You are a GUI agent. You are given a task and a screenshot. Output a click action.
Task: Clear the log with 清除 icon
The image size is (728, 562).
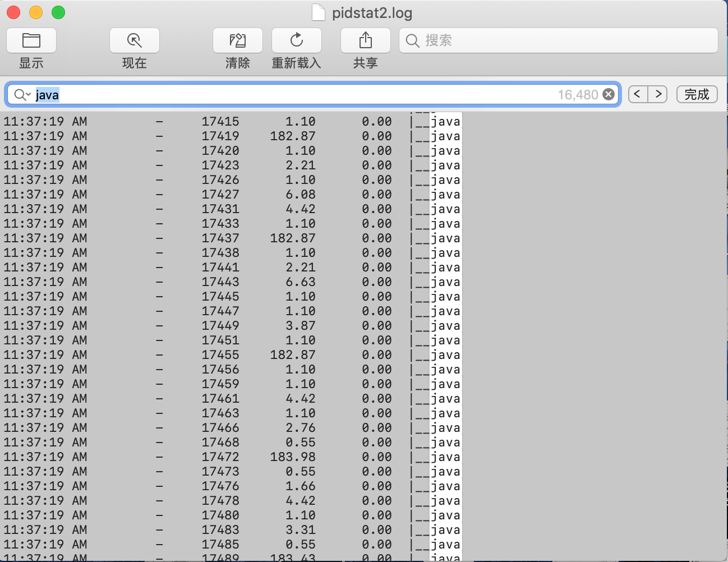(238, 40)
